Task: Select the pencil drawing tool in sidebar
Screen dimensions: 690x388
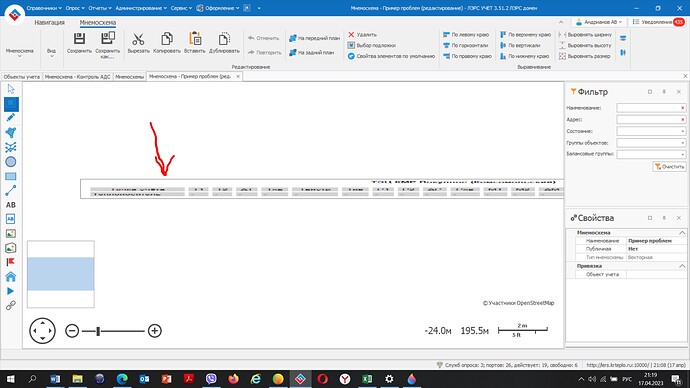Action: click(x=11, y=117)
